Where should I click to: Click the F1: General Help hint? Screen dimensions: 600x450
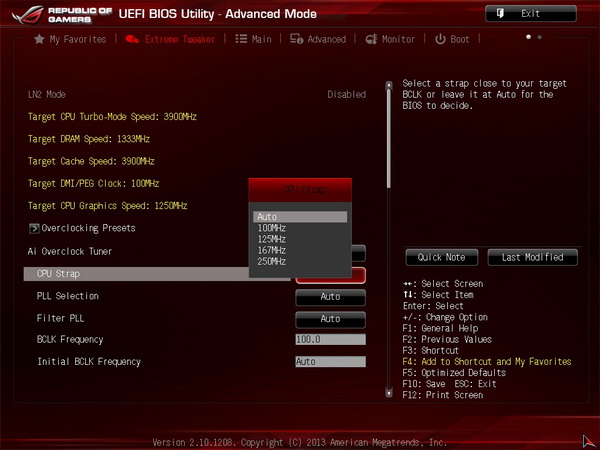click(440, 328)
